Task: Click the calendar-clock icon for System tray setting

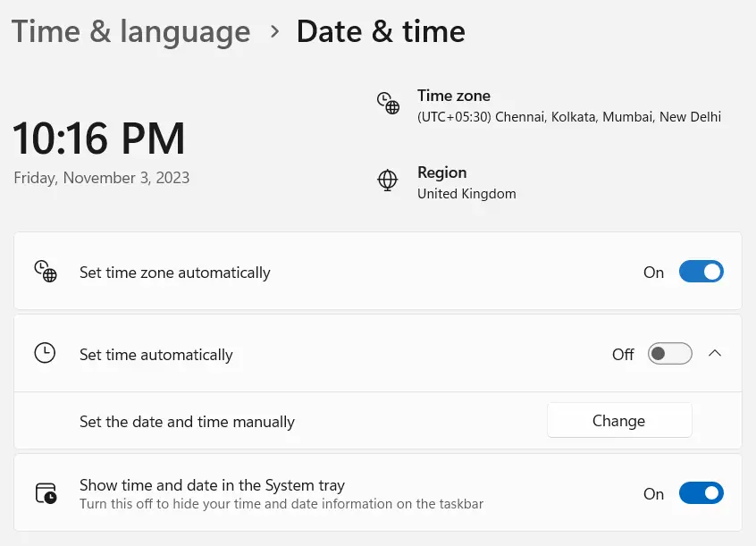Action: point(46,493)
